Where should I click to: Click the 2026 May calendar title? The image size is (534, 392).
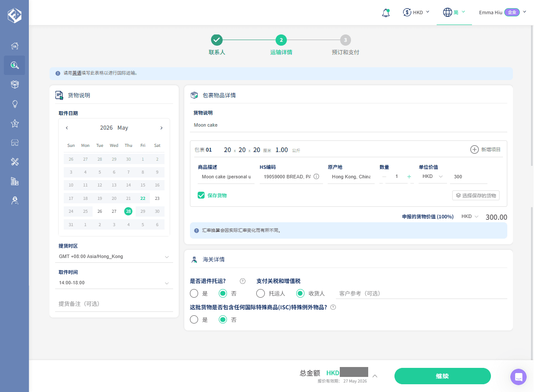[114, 128]
